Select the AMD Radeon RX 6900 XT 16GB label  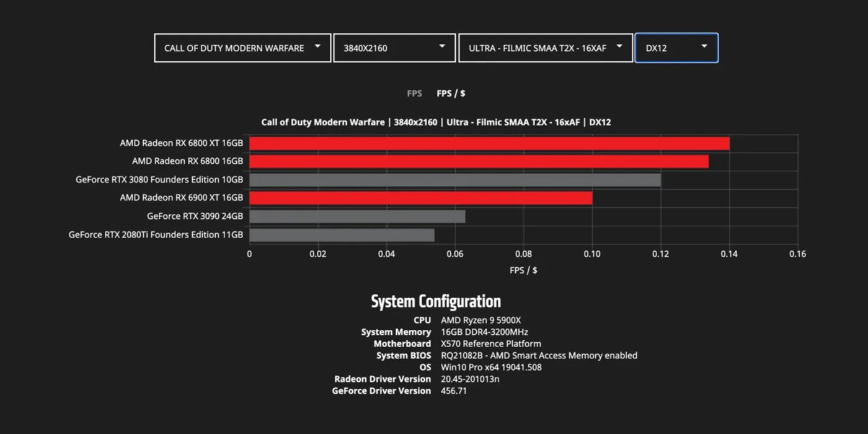tap(182, 197)
